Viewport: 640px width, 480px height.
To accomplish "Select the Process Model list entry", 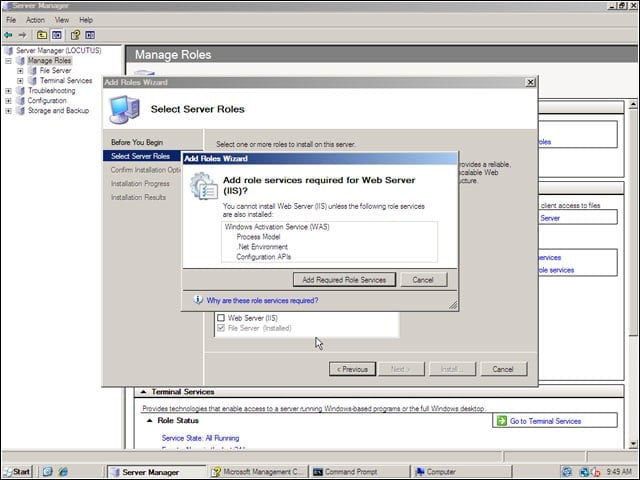I will pyautogui.click(x=258, y=237).
